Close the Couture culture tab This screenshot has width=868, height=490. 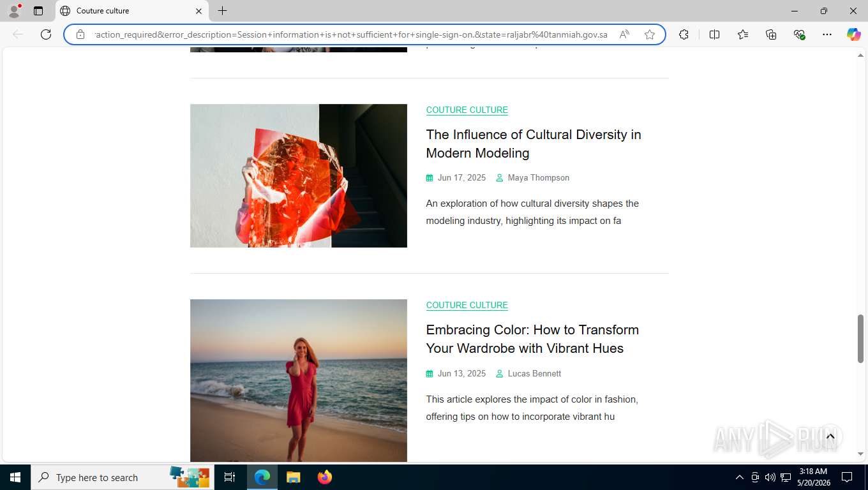pyautogui.click(x=198, y=11)
